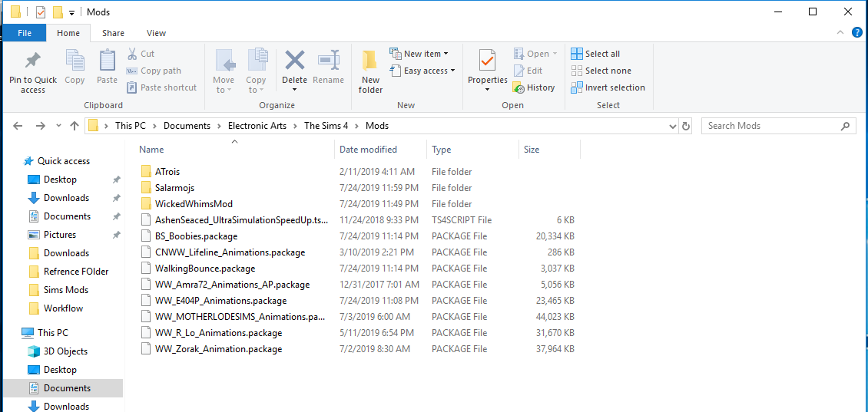Click The Sims 4 breadcrumb segment
Viewport: 868px width, 412px height.
(326, 126)
